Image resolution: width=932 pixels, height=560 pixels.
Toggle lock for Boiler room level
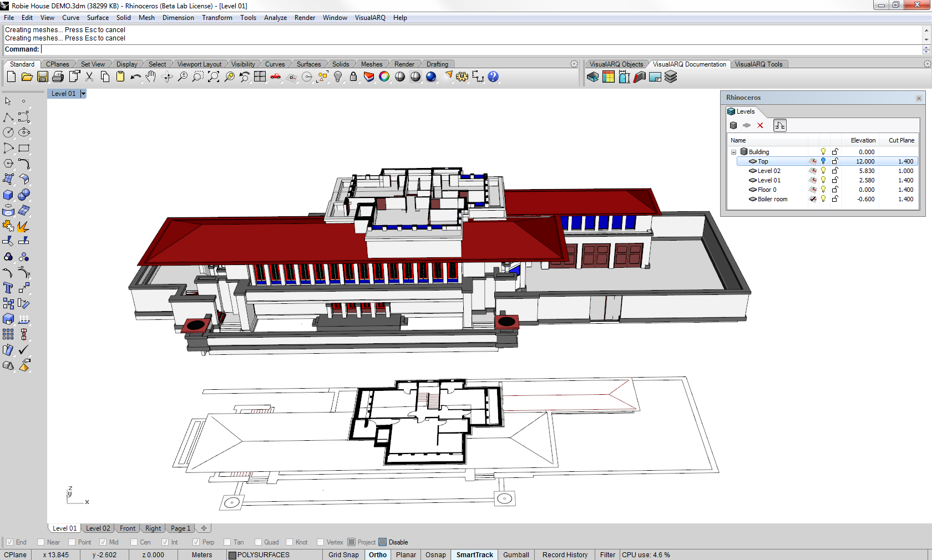pyautogui.click(x=835, y=199)
